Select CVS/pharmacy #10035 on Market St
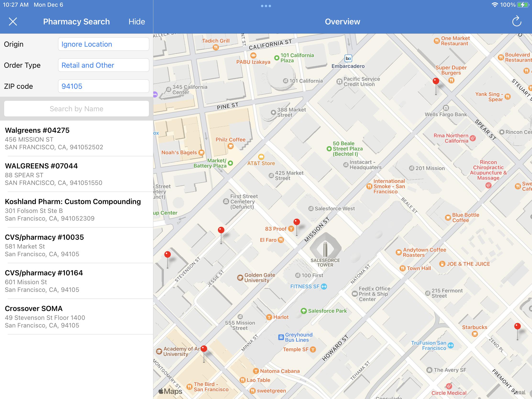Screen dimensions: 532x399 point(77,245)
